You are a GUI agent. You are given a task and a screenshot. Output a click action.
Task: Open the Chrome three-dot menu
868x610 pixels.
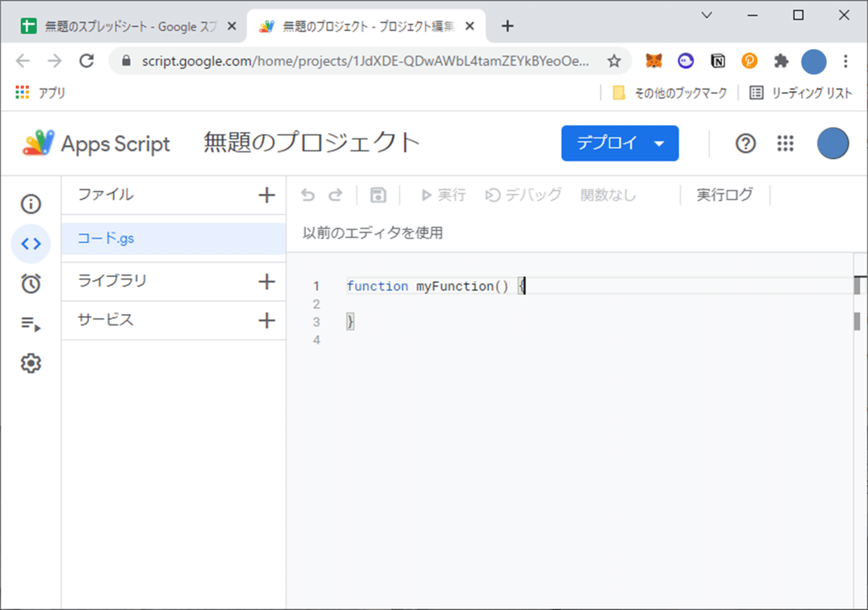[x=844, y=61]
